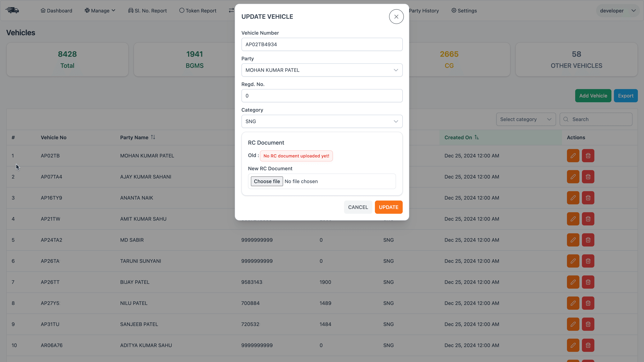The width and height of the screenshot is (644, 362).
Task: Expand the Category SNG dropdown
Action: tap(322, 121)
